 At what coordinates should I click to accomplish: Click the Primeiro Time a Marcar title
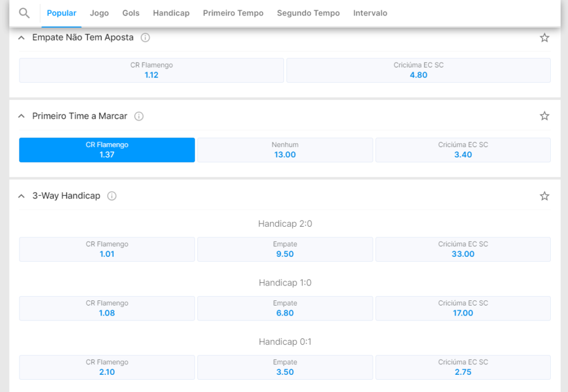click(80, 116)
